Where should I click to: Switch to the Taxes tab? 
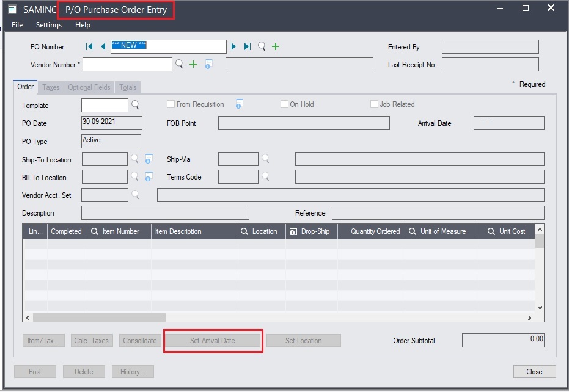(x=51, y=87)
